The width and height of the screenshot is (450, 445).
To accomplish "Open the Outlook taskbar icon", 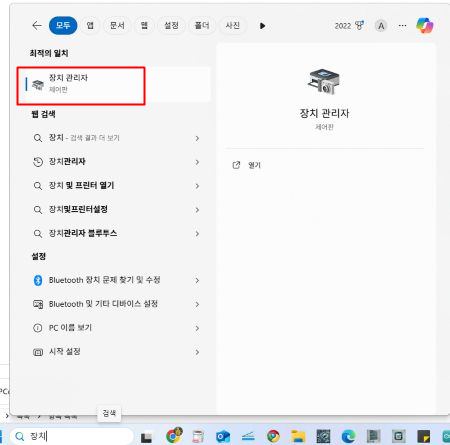I will 223,436.
